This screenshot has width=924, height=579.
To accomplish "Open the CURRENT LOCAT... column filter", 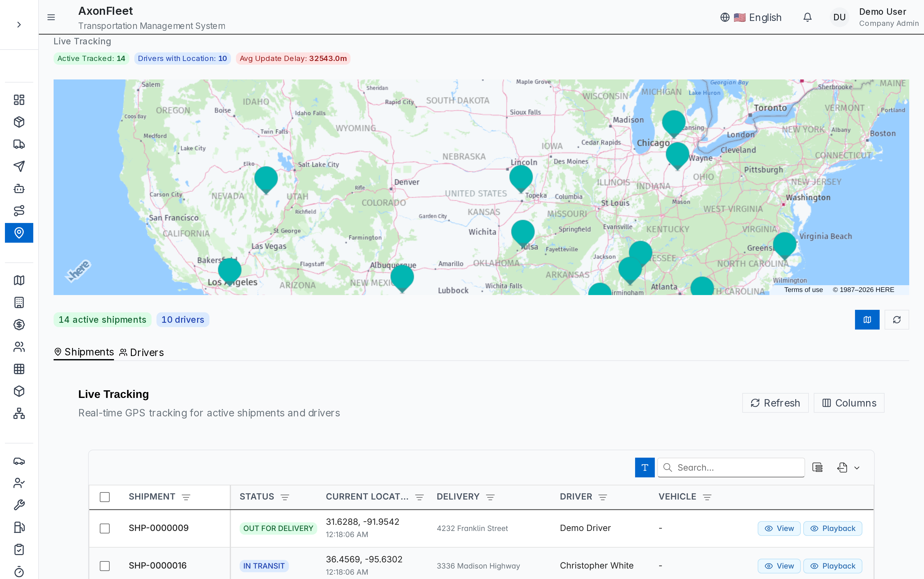I will tap(419, 497).
